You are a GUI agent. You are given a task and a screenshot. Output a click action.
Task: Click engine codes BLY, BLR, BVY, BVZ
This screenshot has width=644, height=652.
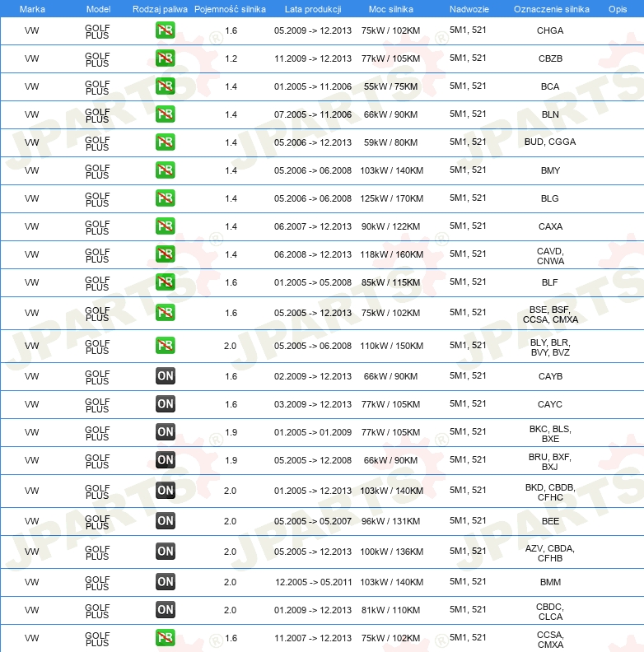click(550, 347)
